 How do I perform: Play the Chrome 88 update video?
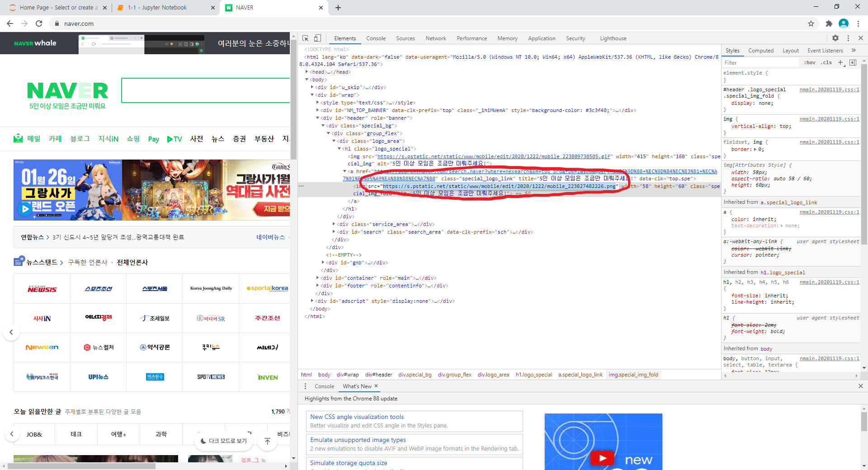[x=602, y=458]
